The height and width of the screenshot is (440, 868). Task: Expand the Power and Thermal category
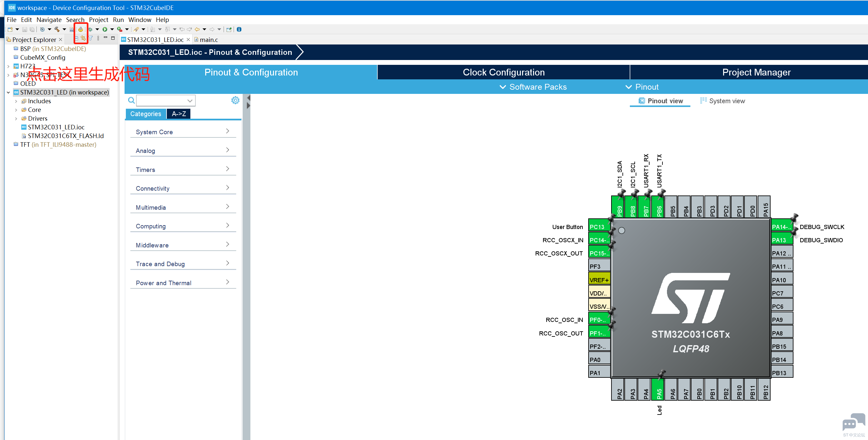pyautogui.click(x=183, y=283)
